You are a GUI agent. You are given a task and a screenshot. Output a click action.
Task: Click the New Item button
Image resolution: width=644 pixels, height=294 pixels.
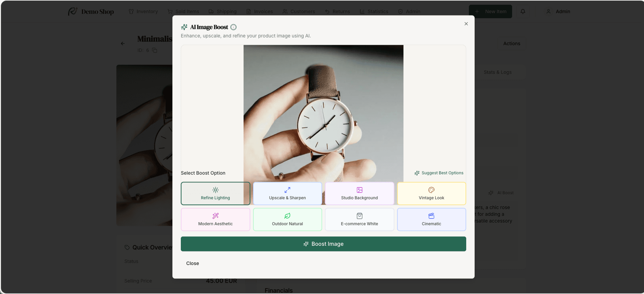[x=491, y=11]
